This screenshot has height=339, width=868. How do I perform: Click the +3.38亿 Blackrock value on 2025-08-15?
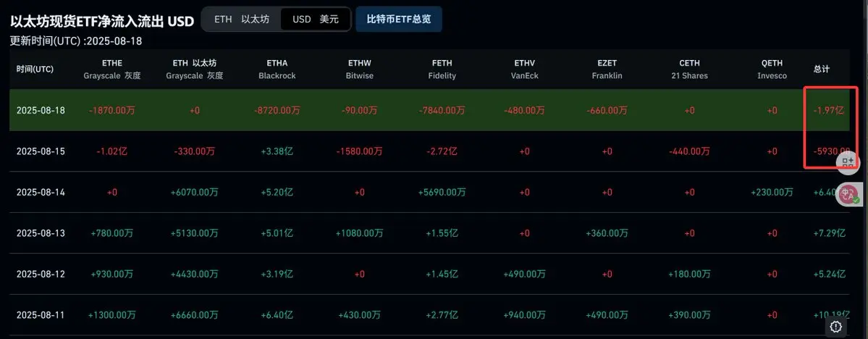coord(277,151)
